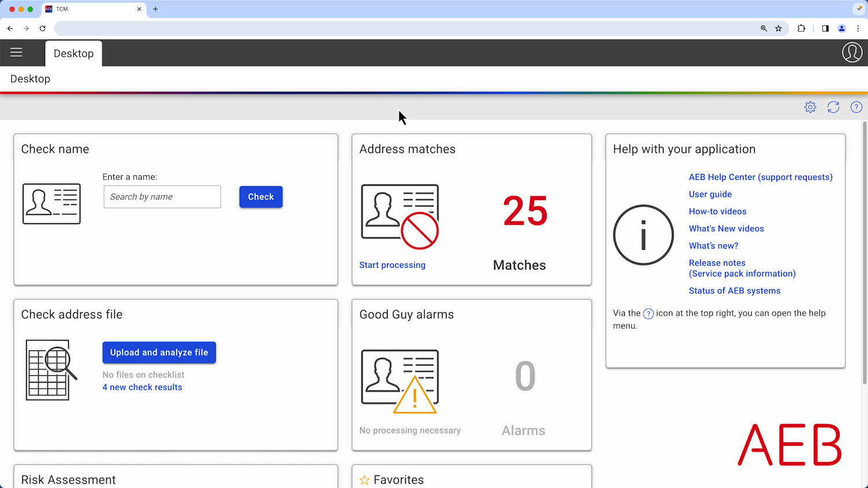The height and width of the screenshot is (488, 868).
Task: Click the ID card icon in Check name
Action: tap(52, 204)
